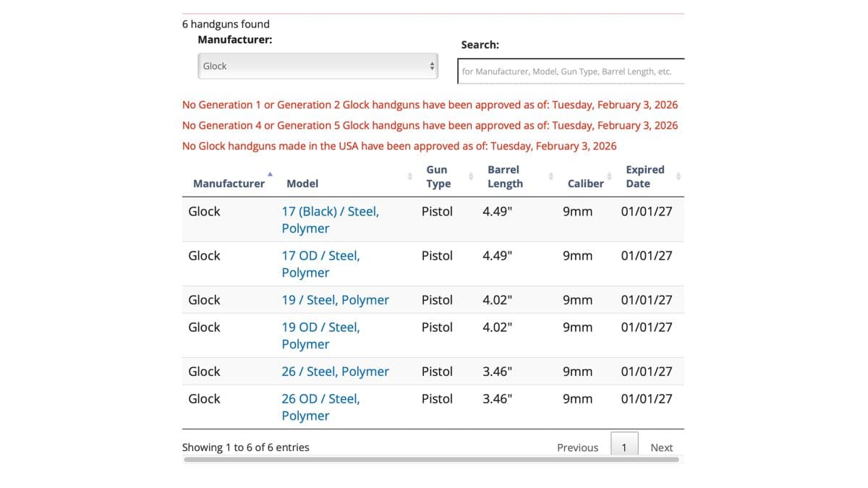Go to Previous page of results
This screenshot has height=488, width=868.
577,448
